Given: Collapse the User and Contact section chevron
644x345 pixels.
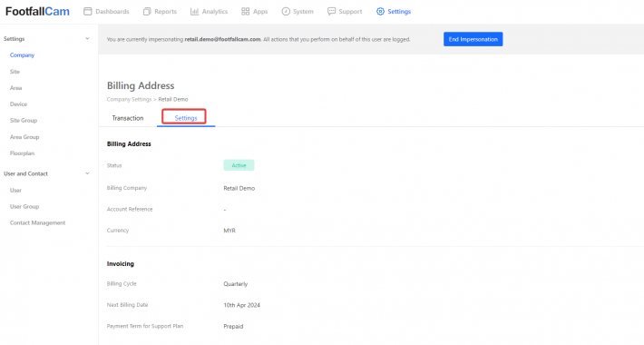Looking at the screenshot, I should [87, 173].
